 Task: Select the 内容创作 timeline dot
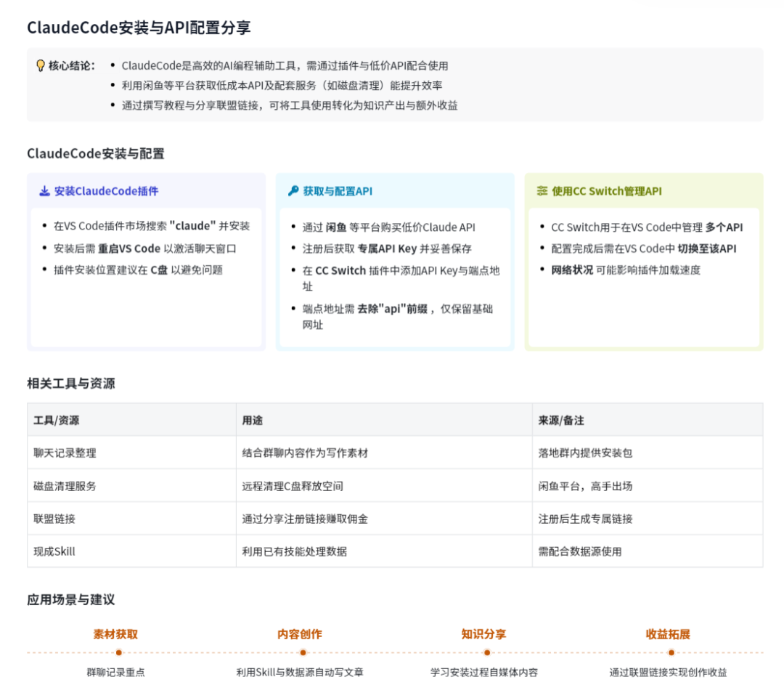click(x=303, y=652)
